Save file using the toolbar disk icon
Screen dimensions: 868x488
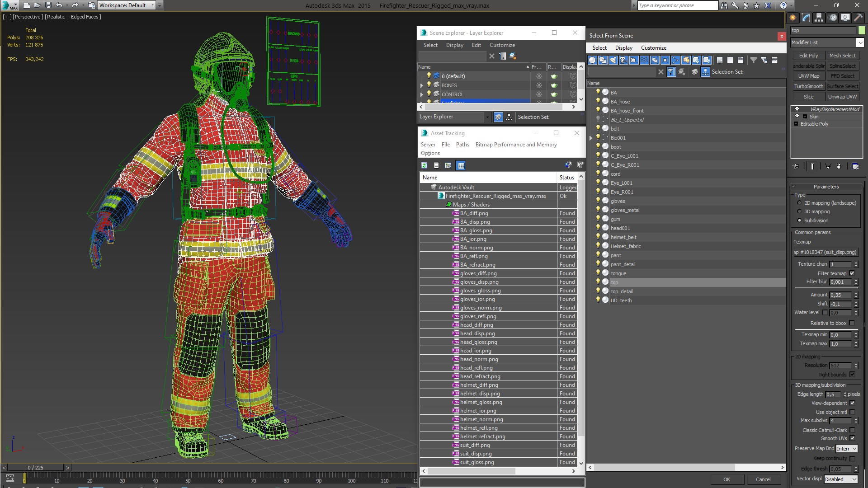click(x=48, y=5)
